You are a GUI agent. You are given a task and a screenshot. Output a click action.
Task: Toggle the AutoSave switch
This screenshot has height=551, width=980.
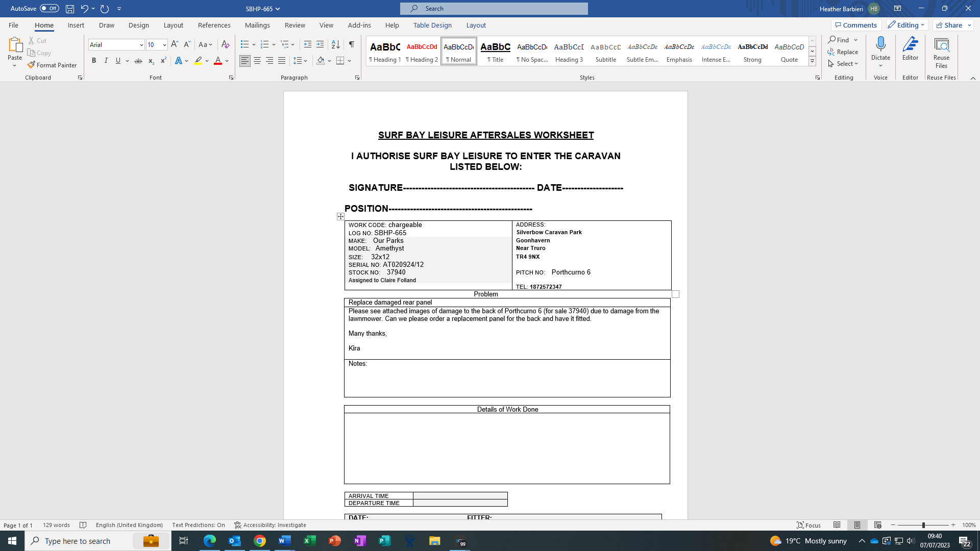click(x=50, y=9)
